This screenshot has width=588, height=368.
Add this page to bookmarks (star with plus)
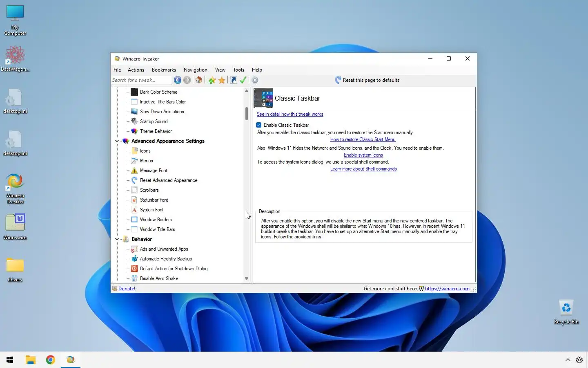pyautogui.click(x=212, y=80)
